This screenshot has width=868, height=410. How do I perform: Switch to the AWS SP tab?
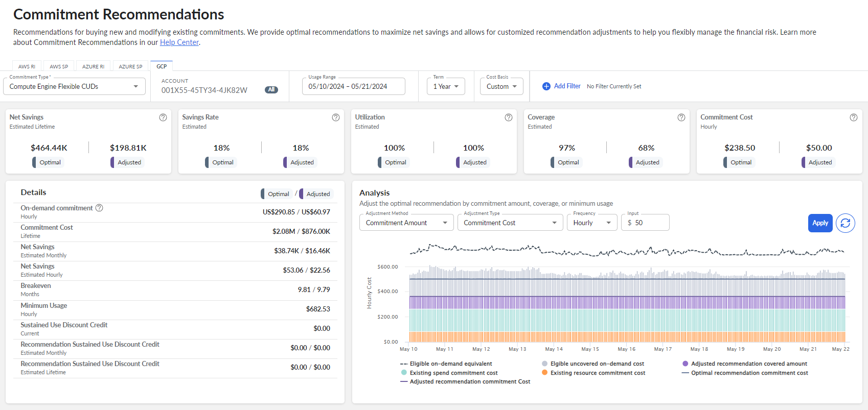[59, 66]
